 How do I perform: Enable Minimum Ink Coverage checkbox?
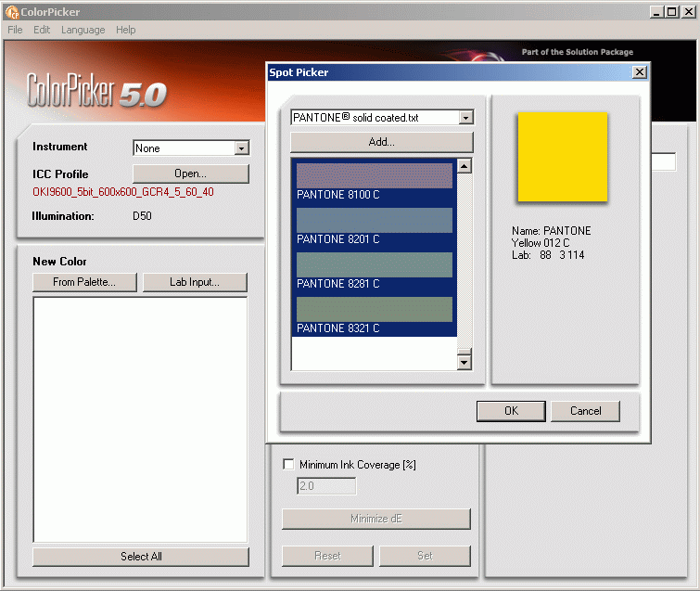(x=288, y=464)
